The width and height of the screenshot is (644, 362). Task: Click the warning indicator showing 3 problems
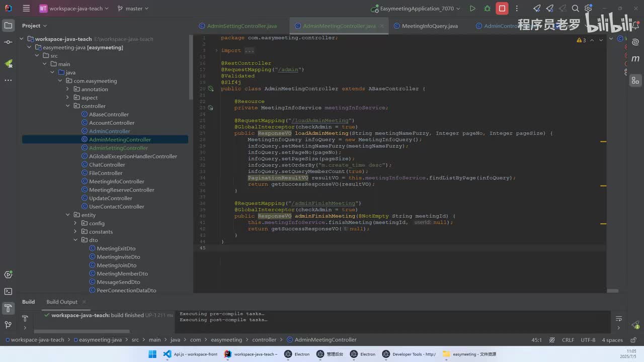point(582,40)
